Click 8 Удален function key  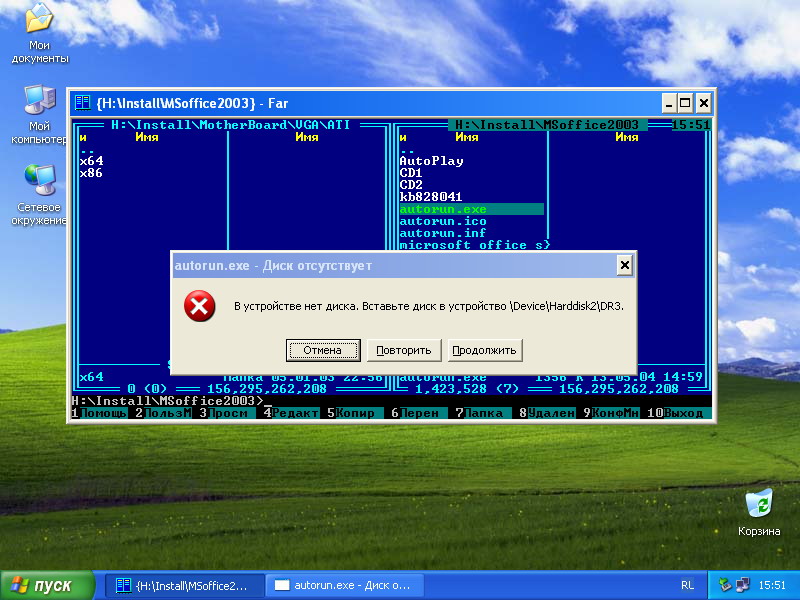point(547,413)
